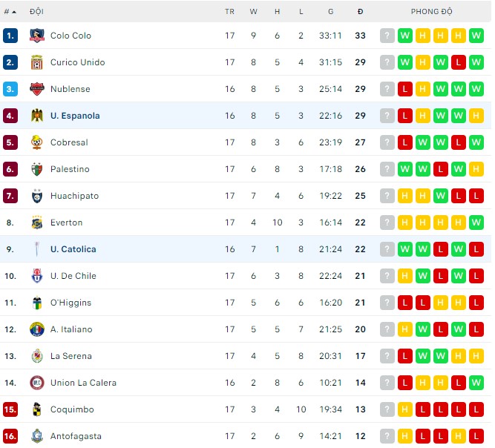Open the U. Espanola team link

coord(75,116)
